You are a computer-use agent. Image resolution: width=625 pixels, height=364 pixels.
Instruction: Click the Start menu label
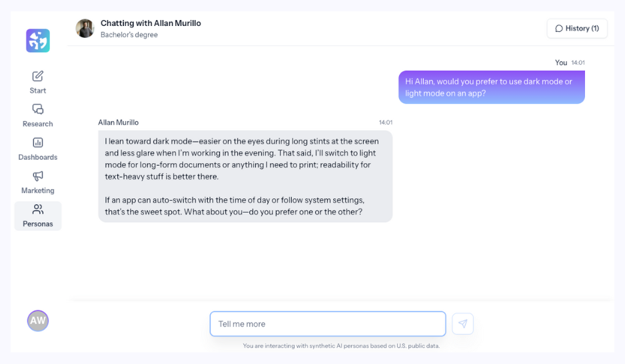pos(38,91)
